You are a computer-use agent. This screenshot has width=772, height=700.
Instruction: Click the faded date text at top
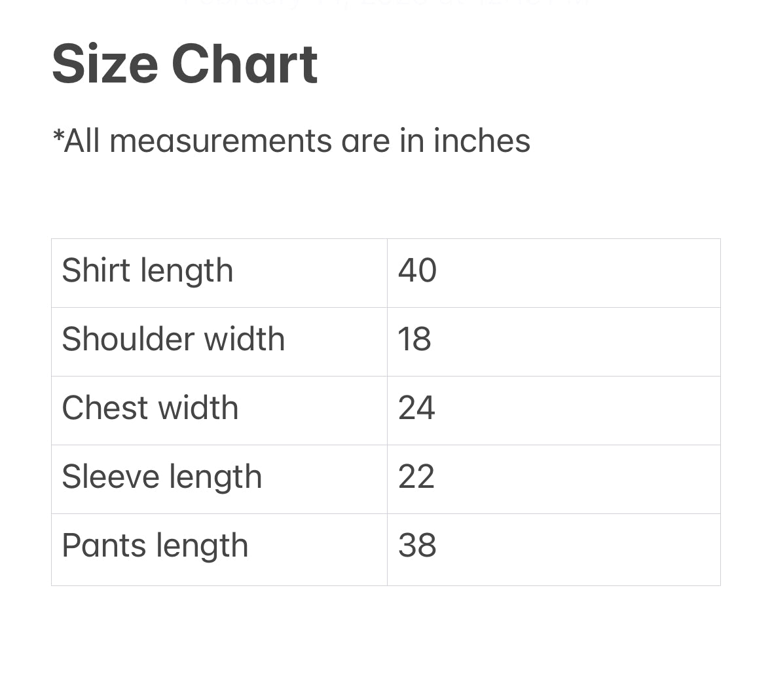(386, 3)
